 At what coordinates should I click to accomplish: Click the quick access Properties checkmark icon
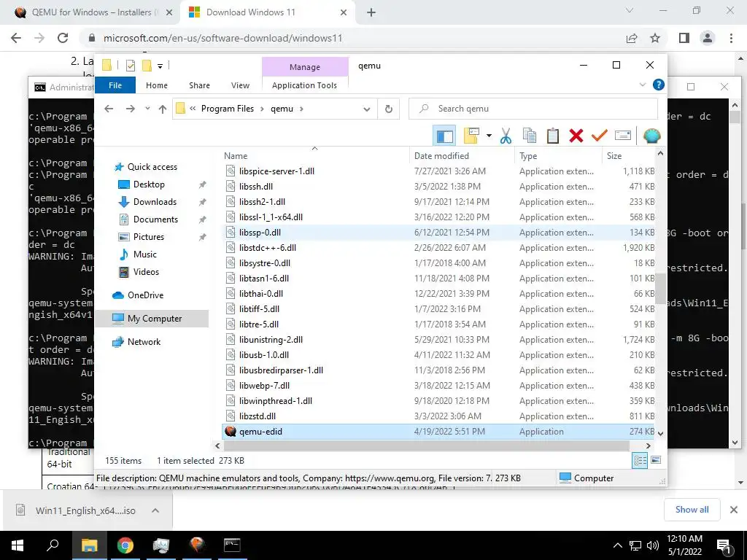point(130,66)
